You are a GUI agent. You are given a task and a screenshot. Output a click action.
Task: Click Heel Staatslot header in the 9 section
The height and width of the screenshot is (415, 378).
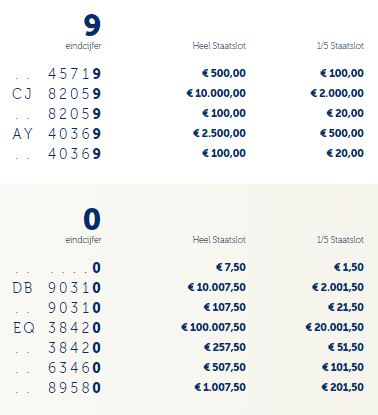click(219, 46)
